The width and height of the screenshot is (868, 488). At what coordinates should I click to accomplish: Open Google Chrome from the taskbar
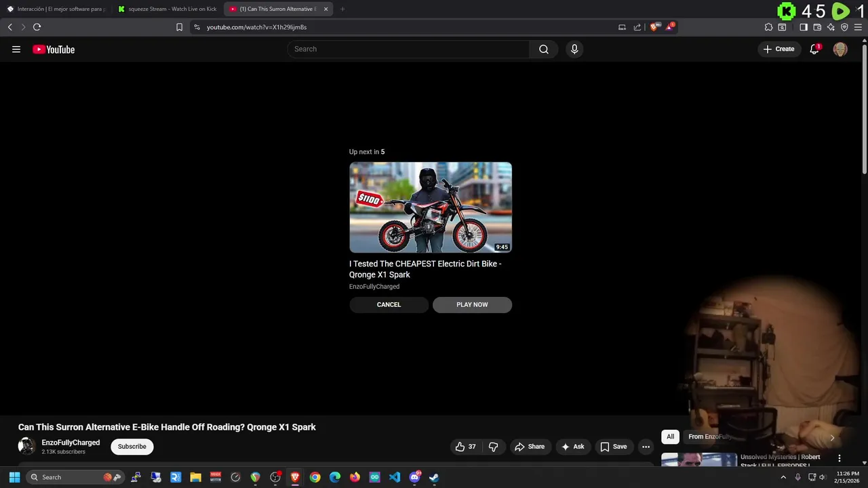tap(315, 477)
